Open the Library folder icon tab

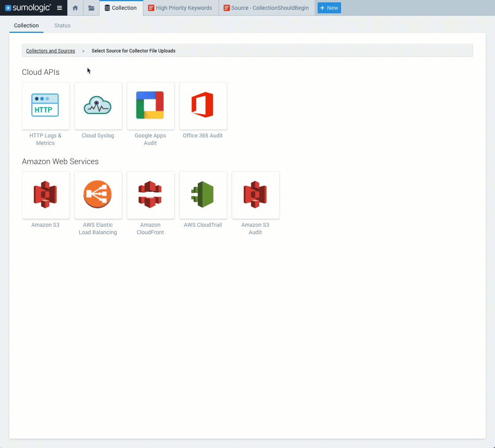coord(91,8)
